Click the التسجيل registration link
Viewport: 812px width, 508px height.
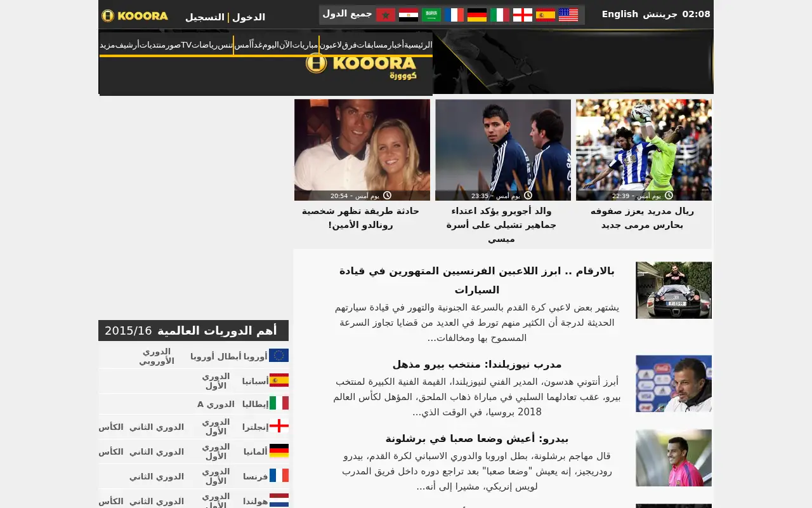pyautogui.click(x=205, y=17)
